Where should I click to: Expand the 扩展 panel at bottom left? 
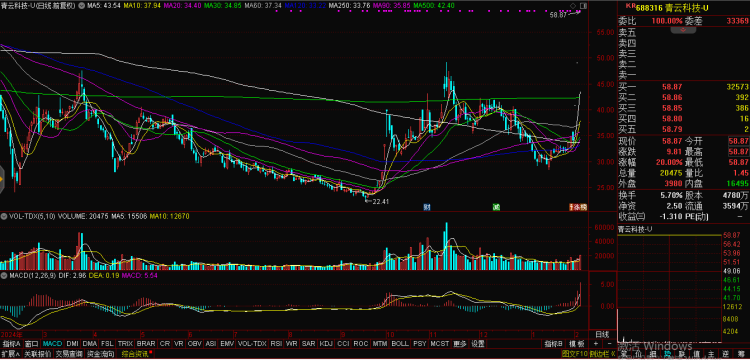pyautogui.click(x=10, y=354)
